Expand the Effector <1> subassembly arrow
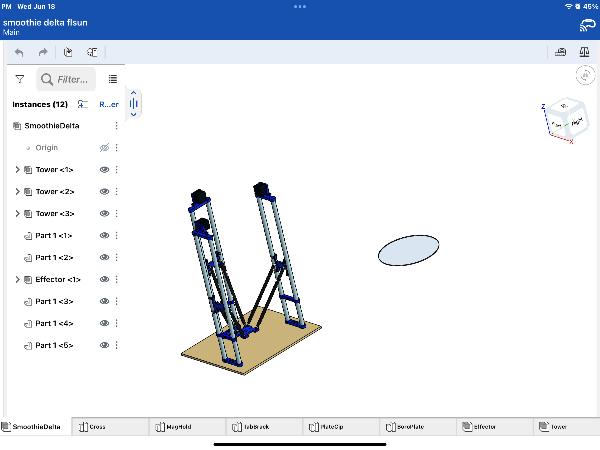The height and width of the screenshot is (450, 600). point(17,280)
